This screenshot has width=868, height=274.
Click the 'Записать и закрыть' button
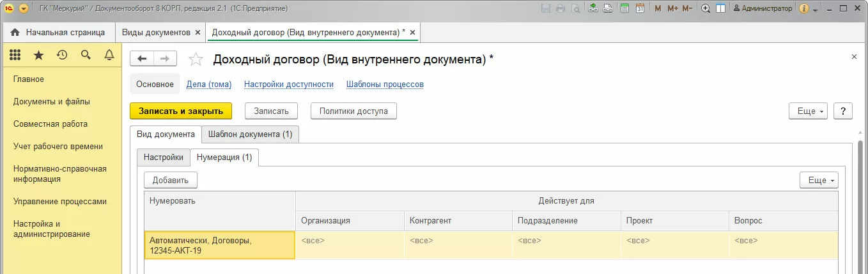click(181, 111)
